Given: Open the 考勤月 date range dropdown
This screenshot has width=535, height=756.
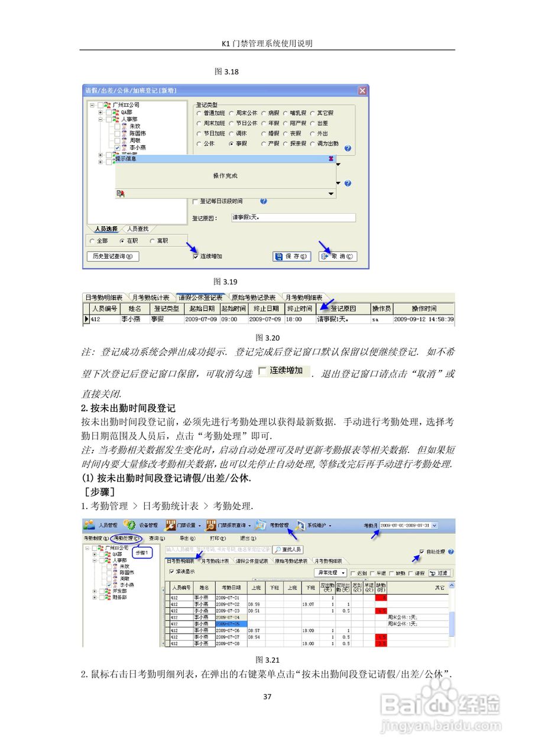Looking at the screenshot, I should tap(435, 525).
